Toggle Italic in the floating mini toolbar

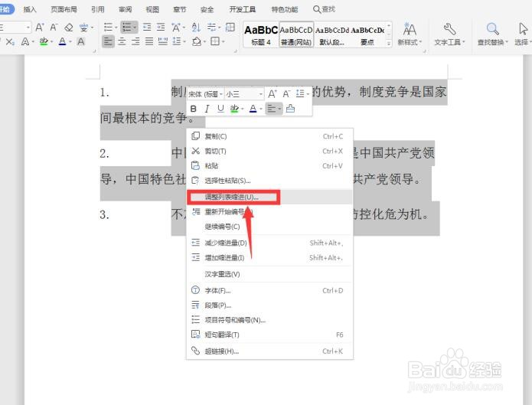[x=207, y=109]
